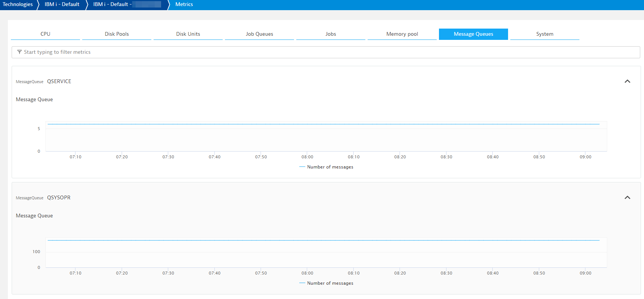Toggle Number of messages legend in QSERVICE chart
This screenshot has width=644, height=299.
pos(326,167)
